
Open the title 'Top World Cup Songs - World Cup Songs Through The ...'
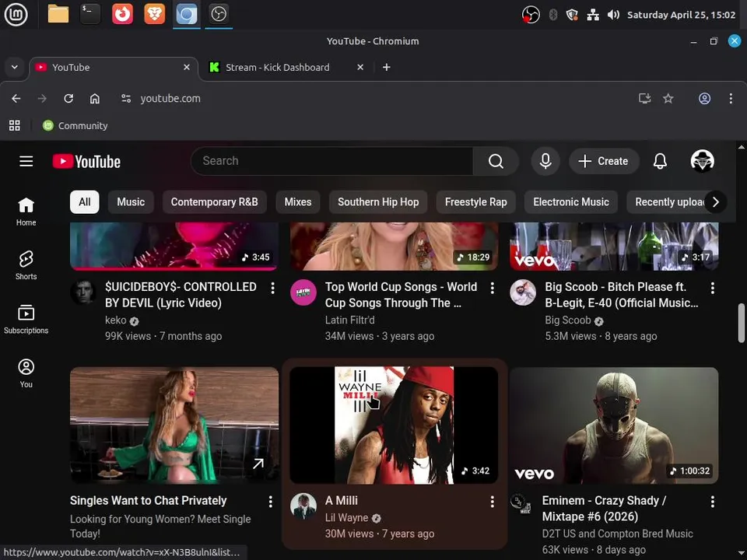tap(401, 295)
